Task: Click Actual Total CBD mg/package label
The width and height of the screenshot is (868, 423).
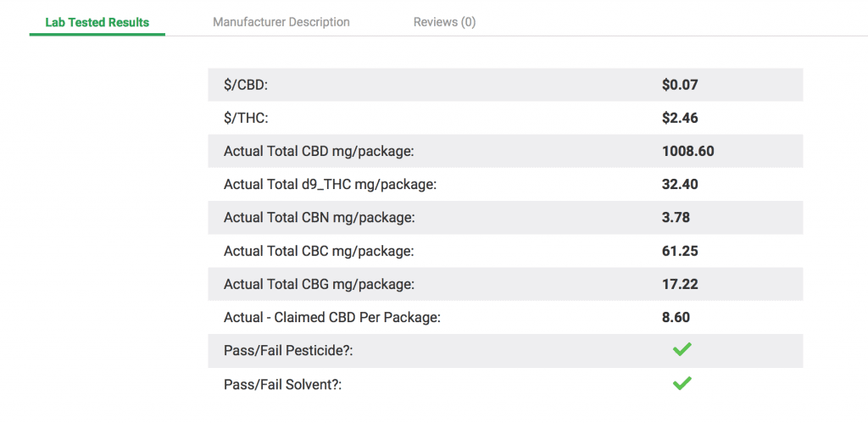Action: [319, 152]
